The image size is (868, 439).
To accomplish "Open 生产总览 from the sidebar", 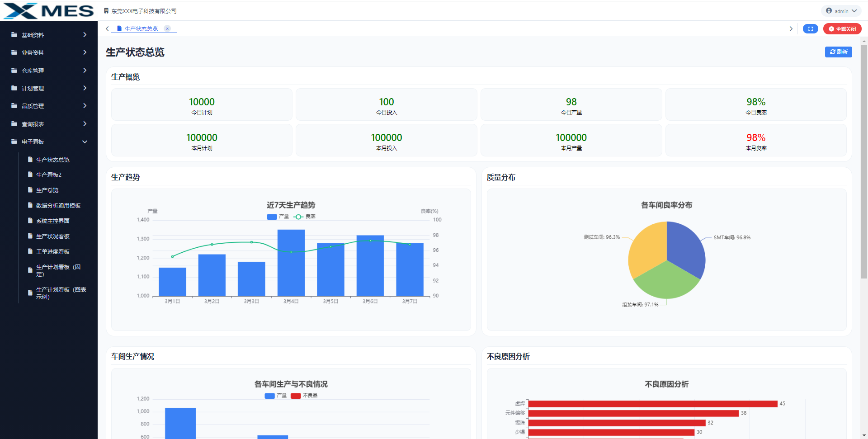I will click(x=47, y=190).
